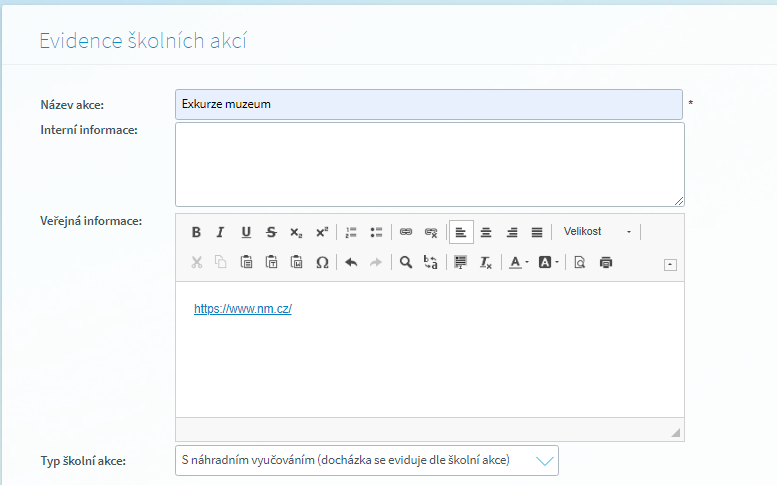777x485 pixels.
Task: Insert a bulleted list
Action: pyautogui.click(x=376, y=232)
